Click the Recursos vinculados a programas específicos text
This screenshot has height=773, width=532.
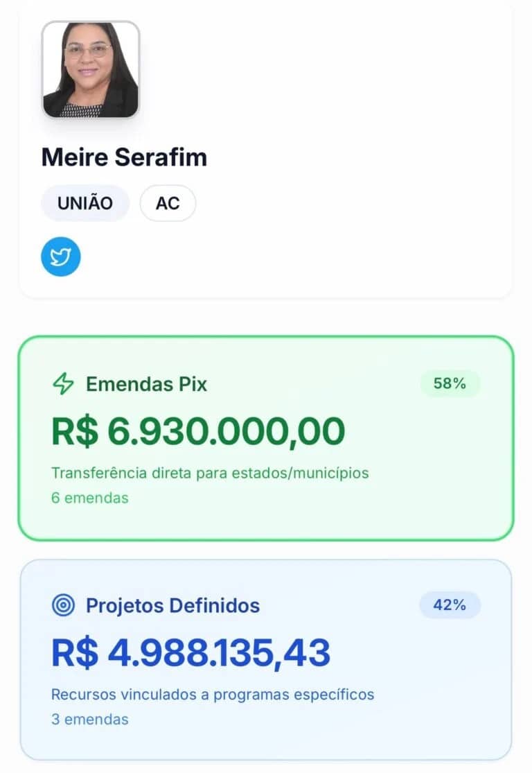(x=213, y=694)
